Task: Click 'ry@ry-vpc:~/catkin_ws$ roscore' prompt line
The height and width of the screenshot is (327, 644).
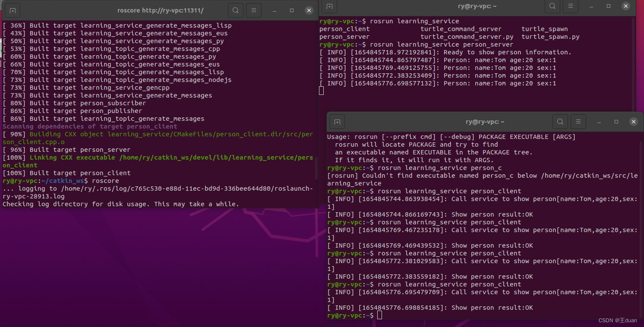Action: (61, 181)
